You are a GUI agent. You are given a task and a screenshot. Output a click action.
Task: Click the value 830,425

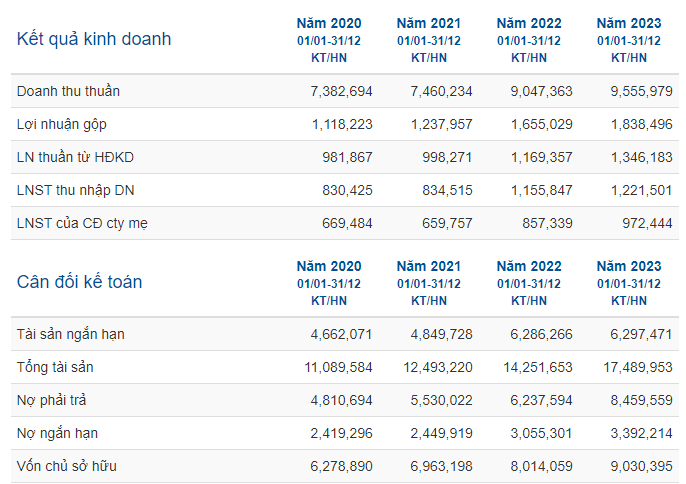[347, 190]
